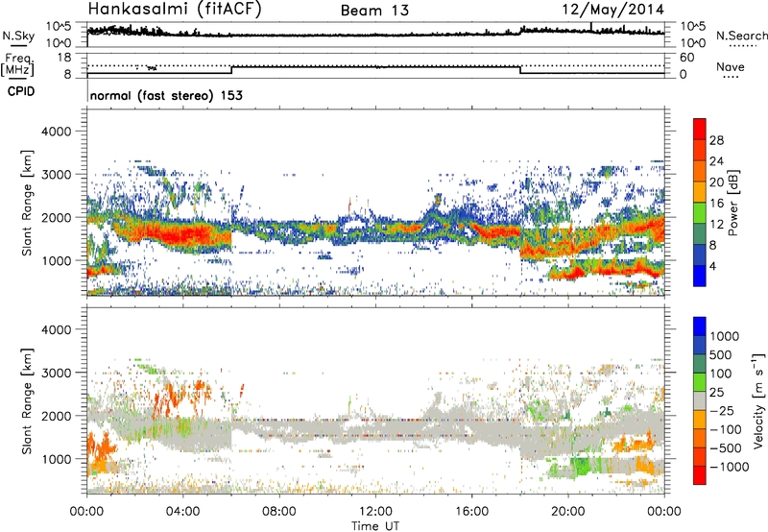Click the 28 tick on the power colorbar
The height and width of the screenshot is (532, 768).
[x=716, y=140]
